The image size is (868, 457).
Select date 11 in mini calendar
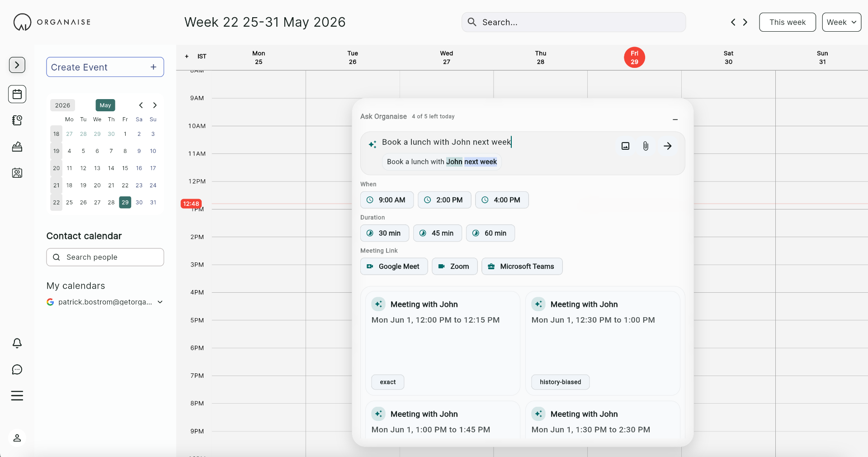click(69, 168)
